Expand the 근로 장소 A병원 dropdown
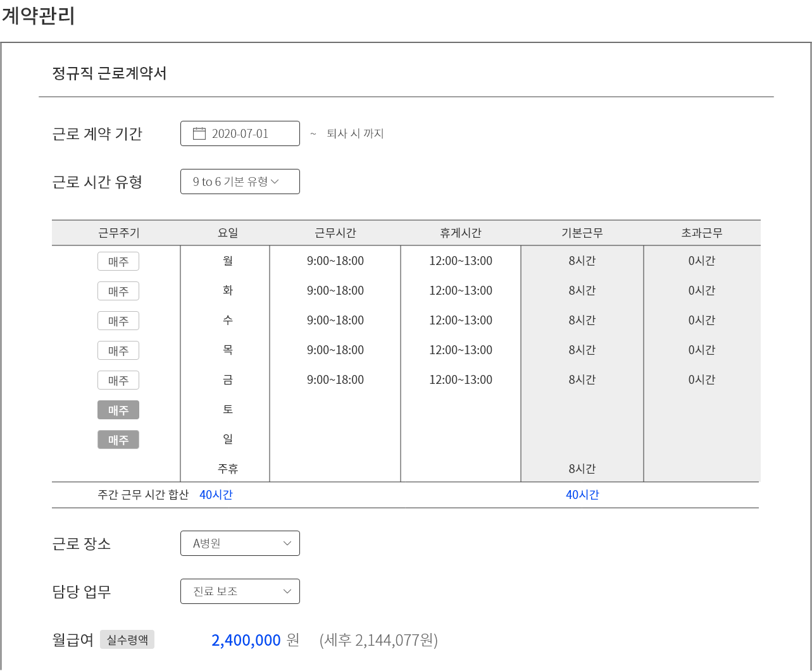This screenshot has height=671, width=812. (240, 543)
